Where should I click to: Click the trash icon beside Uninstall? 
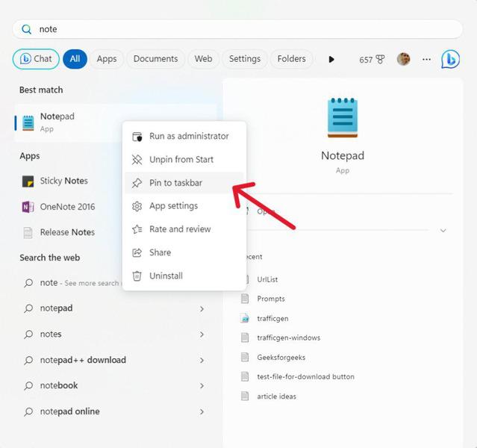point(137,276)
